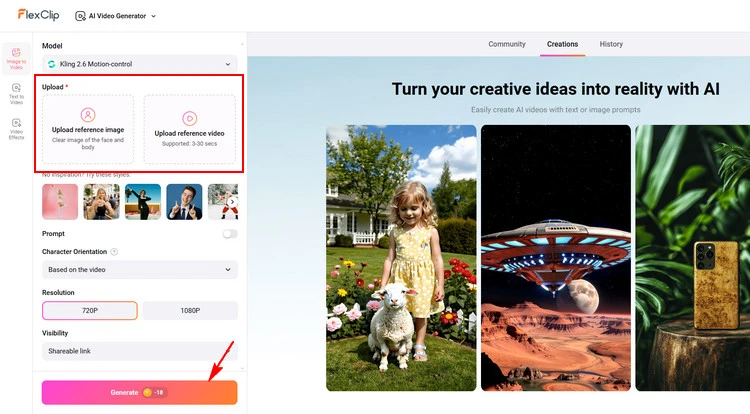The height and width of the screenshot is (414, 750).
Task: Click the Kling model logo icon
Action: 52,64
